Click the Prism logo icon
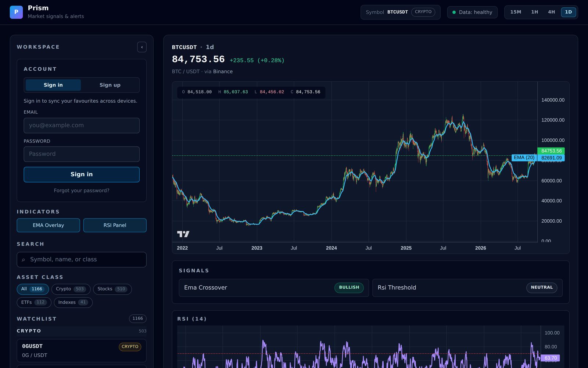 pyautogui.click(x=16, y=12)
